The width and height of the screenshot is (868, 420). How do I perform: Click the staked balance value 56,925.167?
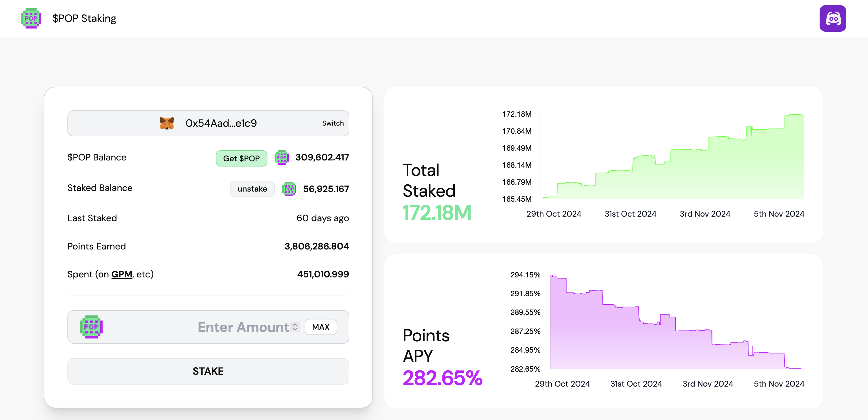point(326,189)
